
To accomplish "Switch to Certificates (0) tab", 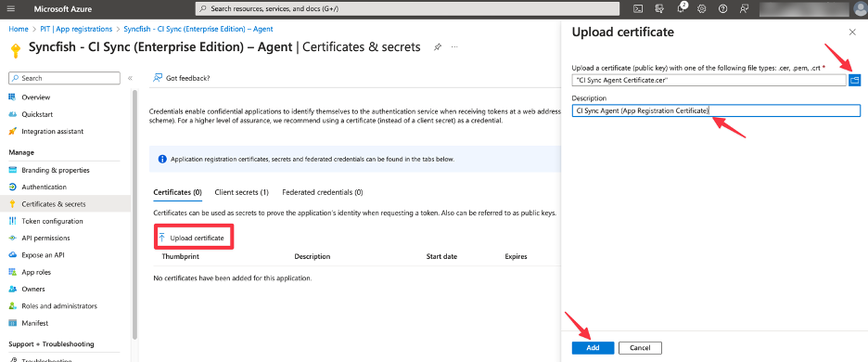I will click(x=177, y=192).
